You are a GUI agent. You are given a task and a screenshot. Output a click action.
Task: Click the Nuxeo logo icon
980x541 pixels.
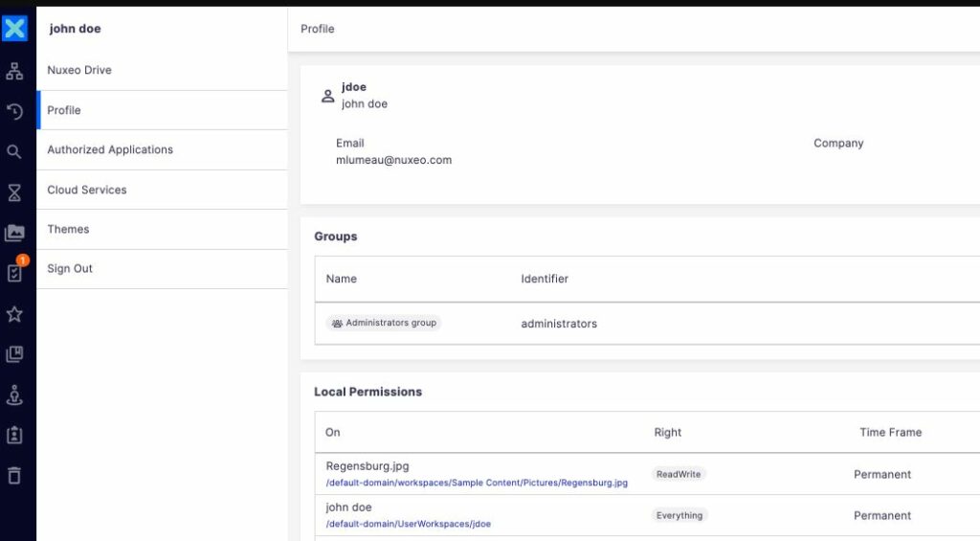(14, 28)
